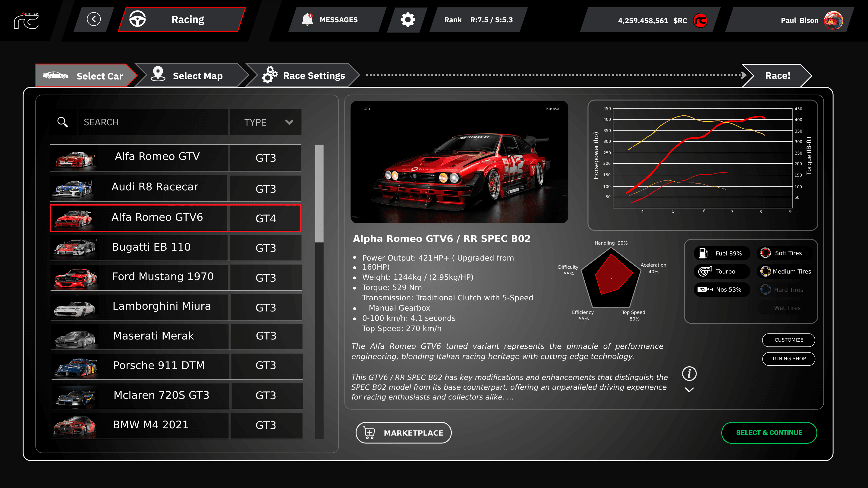The image size is (868, 488).
Task: Toggle the Nos 53% setting
Action: tap(722, 289)
